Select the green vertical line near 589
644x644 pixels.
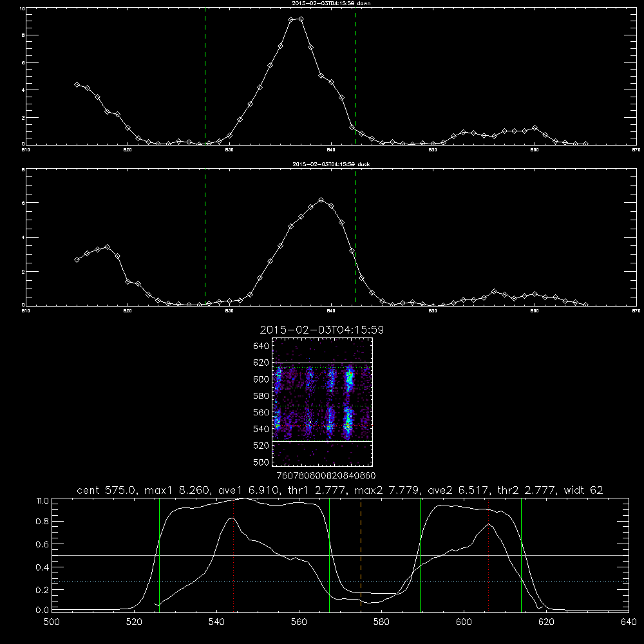click(420, 555)
